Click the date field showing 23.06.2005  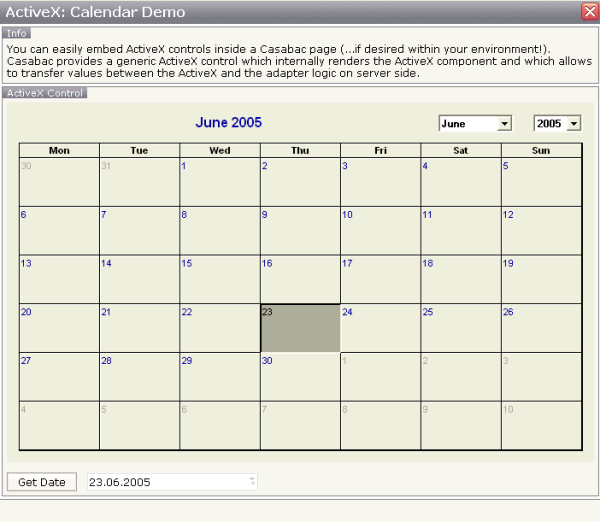pyautogui.click(x=170, y=482)
